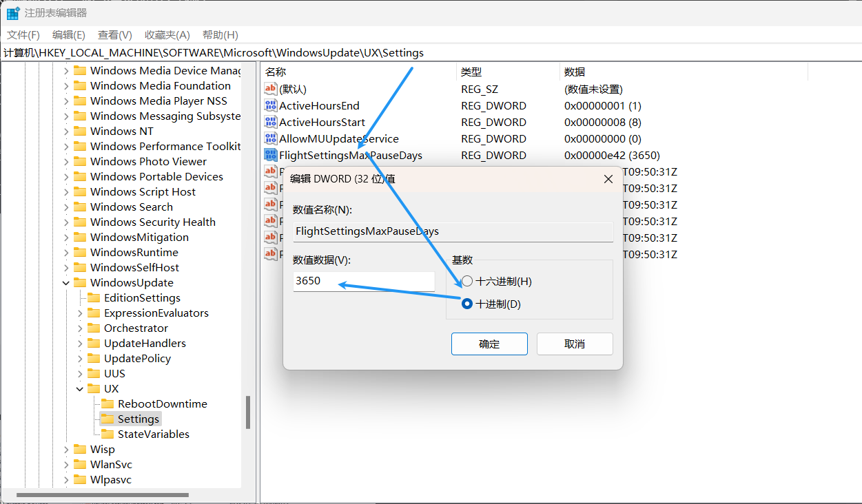Click the StateVariables folder icon

click(x=107, y=434)
